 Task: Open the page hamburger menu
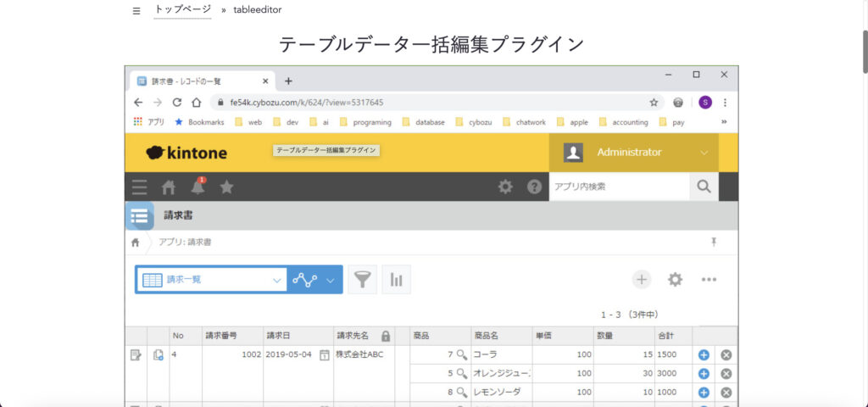[136, 10]
